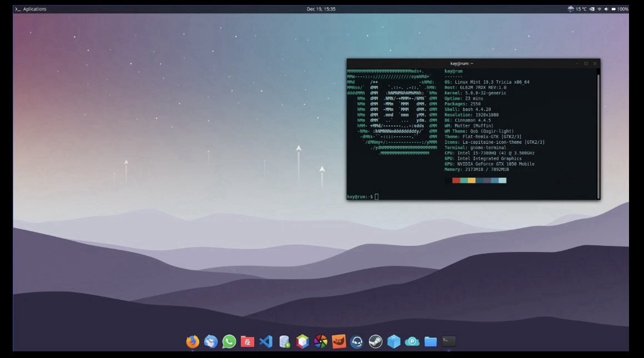Click the Uptime: 23 mins line
The width and height of the screenshot is (644, 358).
point(464,99)
